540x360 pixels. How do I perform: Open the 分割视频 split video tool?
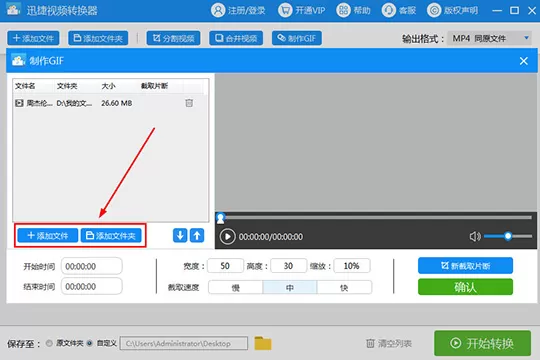[x=173, y=38]
